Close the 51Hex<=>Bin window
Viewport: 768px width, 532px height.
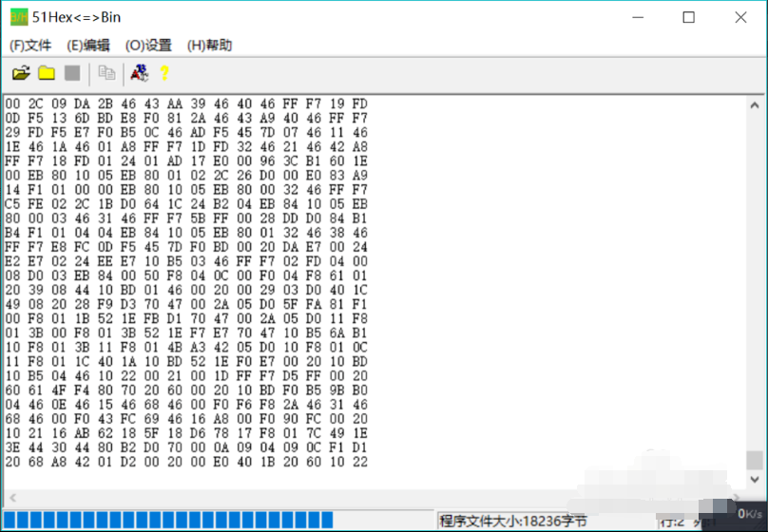coord(740,18)
